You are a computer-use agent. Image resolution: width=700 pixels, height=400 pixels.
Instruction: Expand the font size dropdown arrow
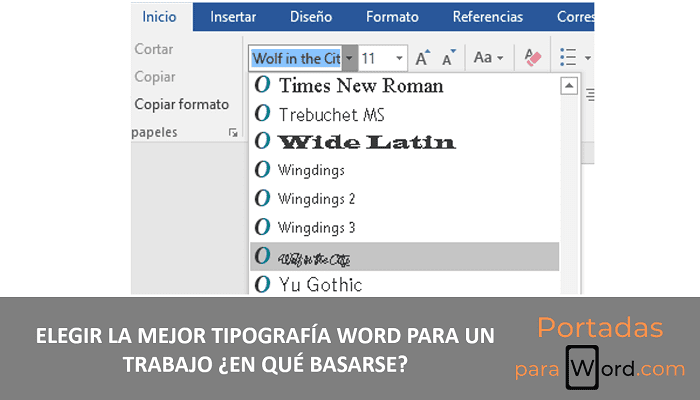(x=400, y=58)
